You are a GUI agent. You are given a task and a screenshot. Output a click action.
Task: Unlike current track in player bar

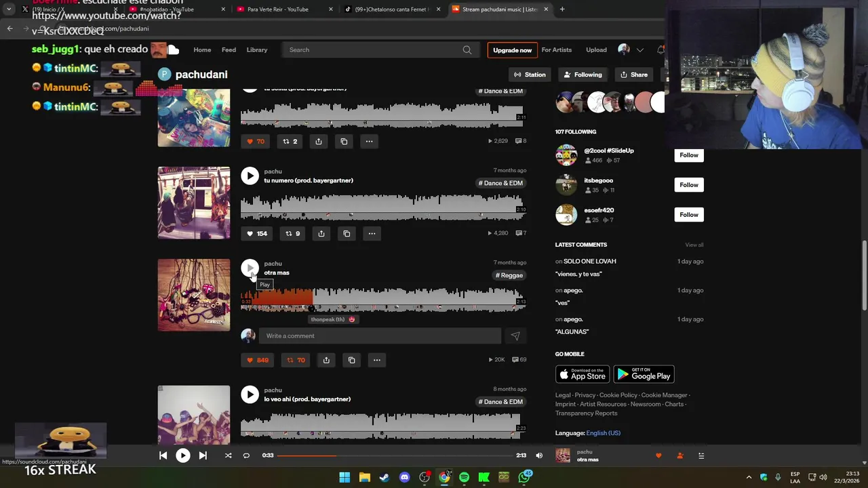(658, 455)
